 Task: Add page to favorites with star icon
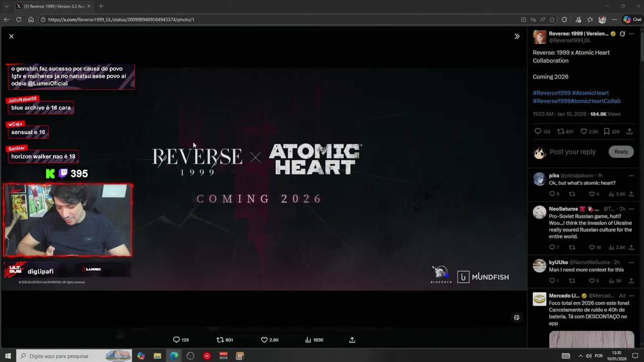tap(552, 20)
